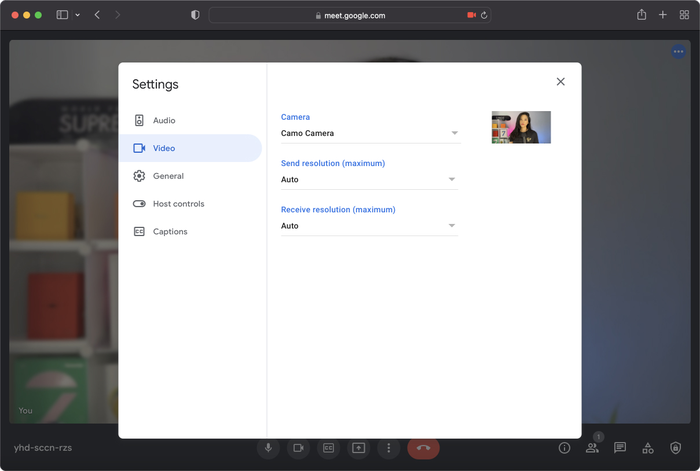
Task: Click Safari address bar meet.google.com
Action: coord(350,15)
